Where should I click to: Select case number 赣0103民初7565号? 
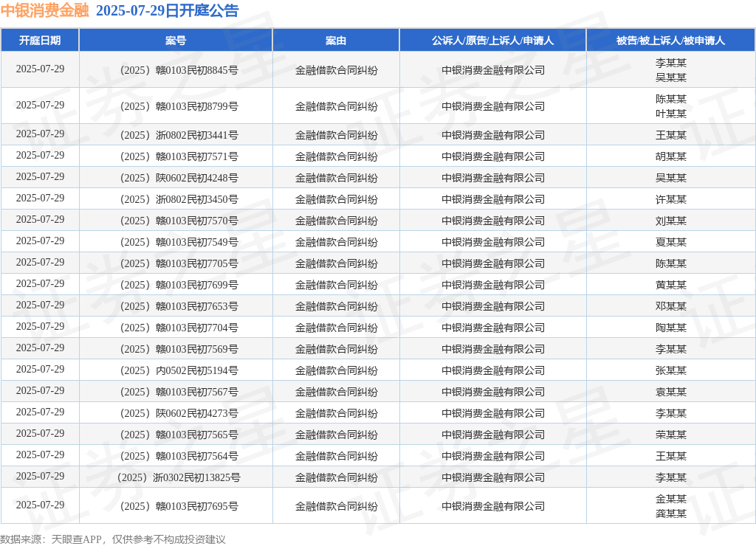[179, 435]
